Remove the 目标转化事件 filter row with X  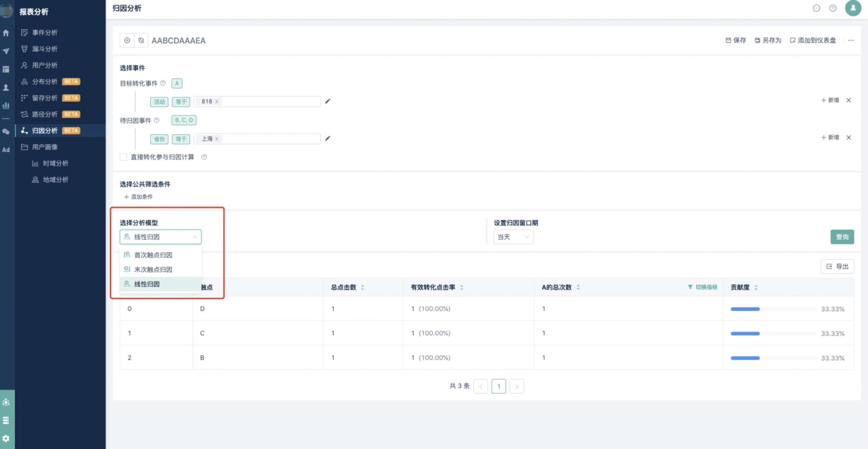coord(849,100)
